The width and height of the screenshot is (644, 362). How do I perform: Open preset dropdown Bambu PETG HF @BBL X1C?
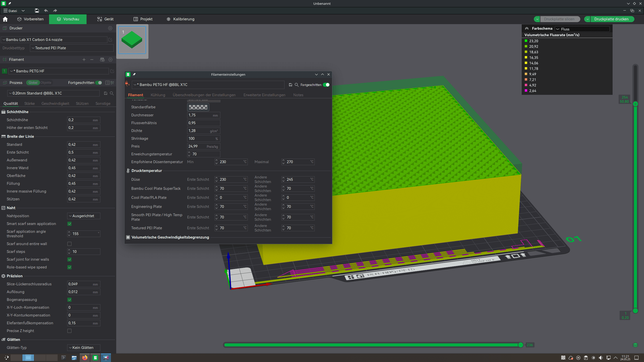tap(208, 85)
